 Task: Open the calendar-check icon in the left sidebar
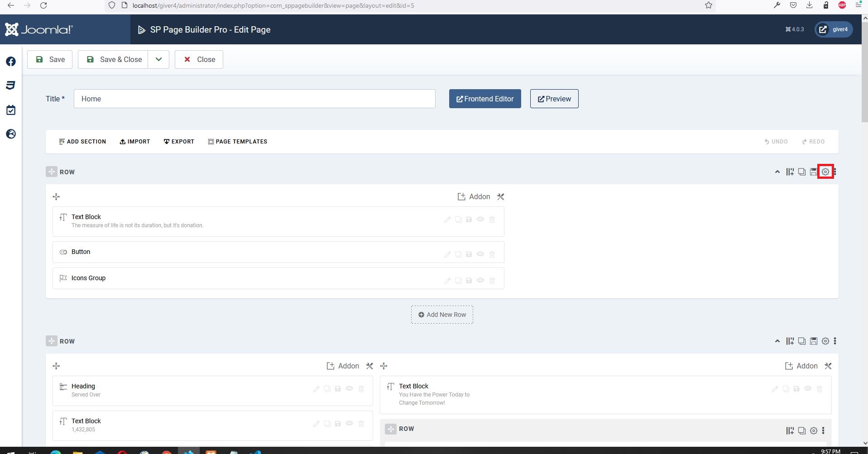pyautogui.click(x=11, y=110)
